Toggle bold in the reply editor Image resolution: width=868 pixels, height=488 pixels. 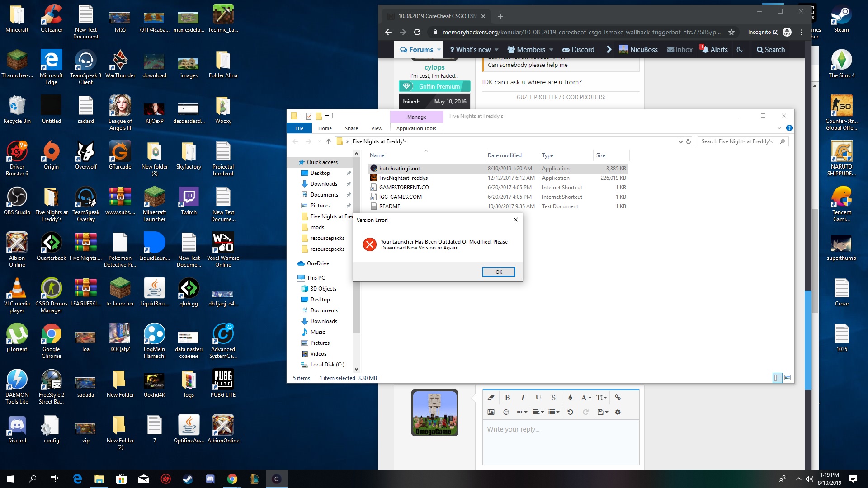[x=507, y=398]
